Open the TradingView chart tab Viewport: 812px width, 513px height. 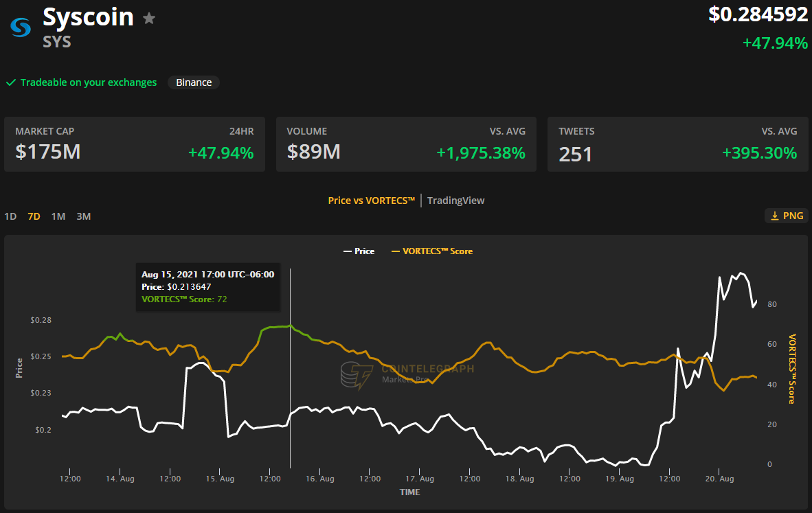[x=455, y=201]
